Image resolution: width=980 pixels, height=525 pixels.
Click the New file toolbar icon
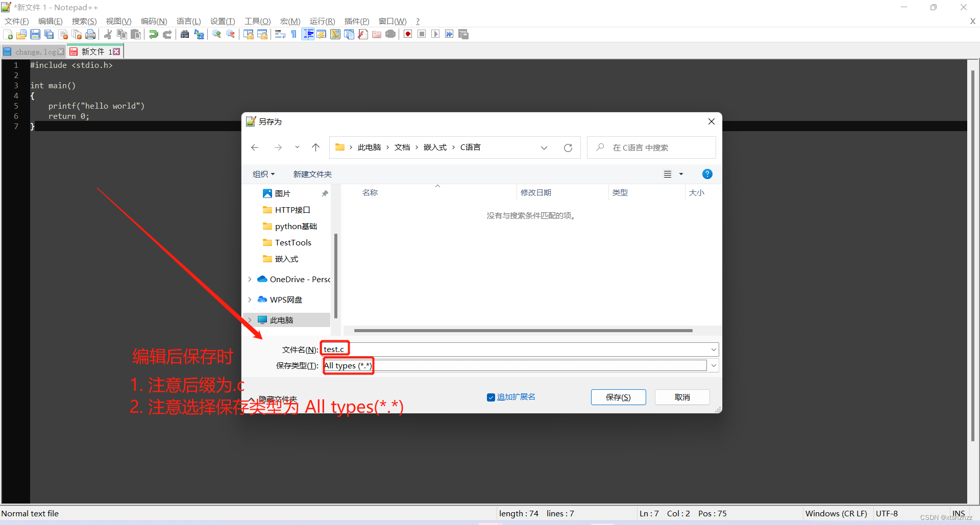click(8, 34)
